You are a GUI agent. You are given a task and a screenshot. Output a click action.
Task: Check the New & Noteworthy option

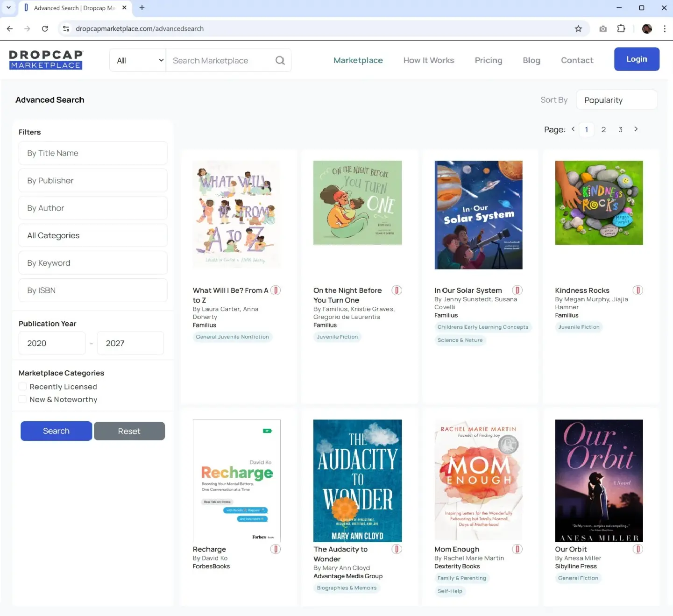point(22,399)
